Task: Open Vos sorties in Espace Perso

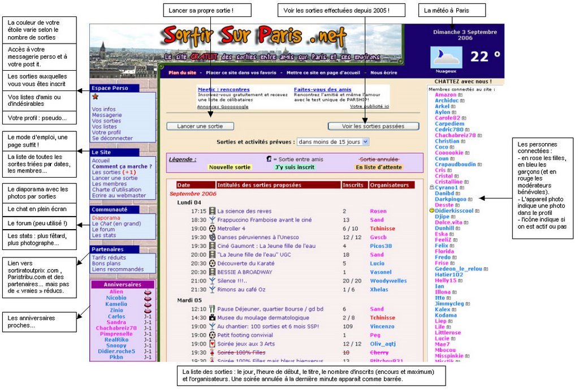Action: [106, 121]
